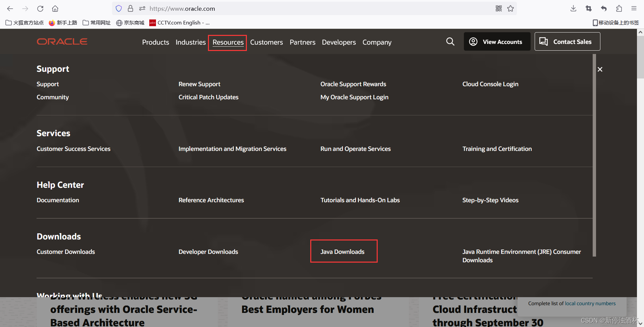Open the 京东商城 bookmark
The image size is (644, 327).
pyautogui.click(x=130, y=23)
